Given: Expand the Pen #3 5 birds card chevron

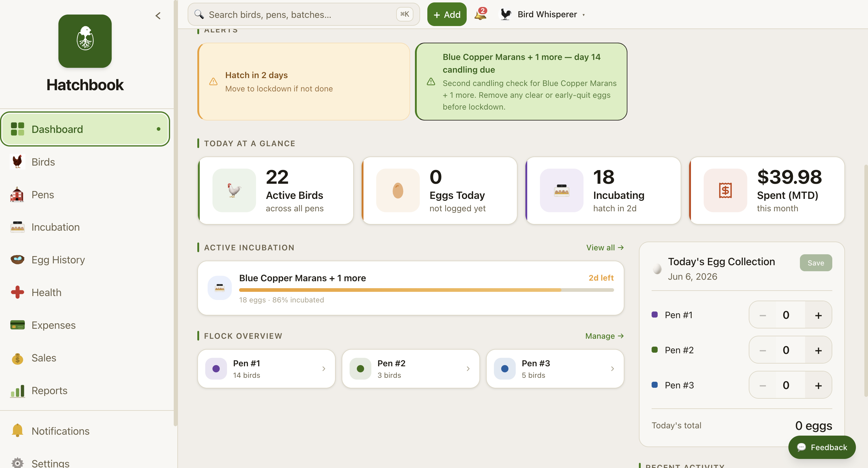Looking at the screenshot, I should tap(612, 369).
